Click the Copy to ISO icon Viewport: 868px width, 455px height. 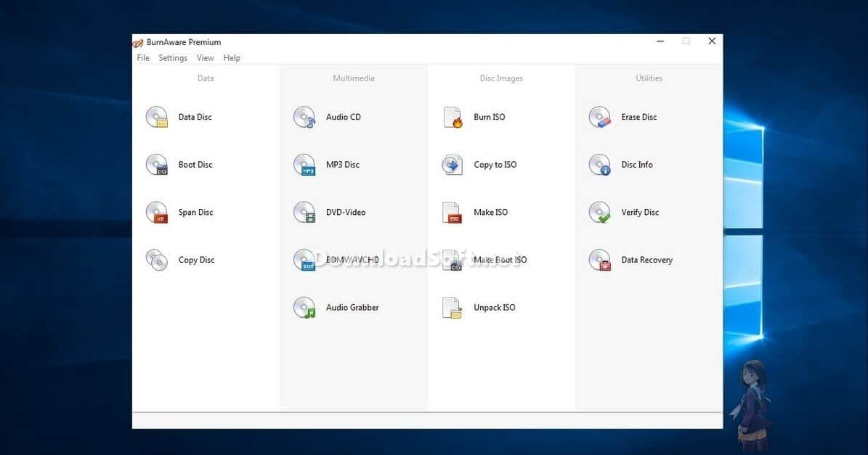(x=453, y=165)
